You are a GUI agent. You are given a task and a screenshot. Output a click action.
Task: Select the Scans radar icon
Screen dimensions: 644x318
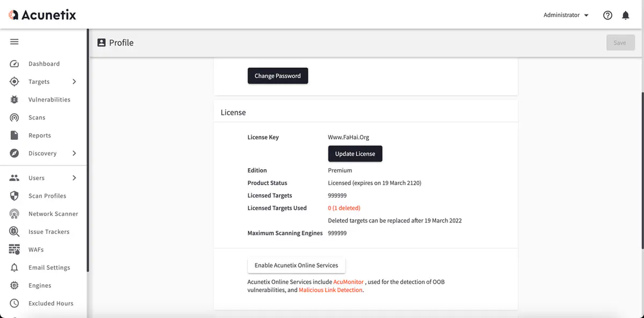click(14, 118)
